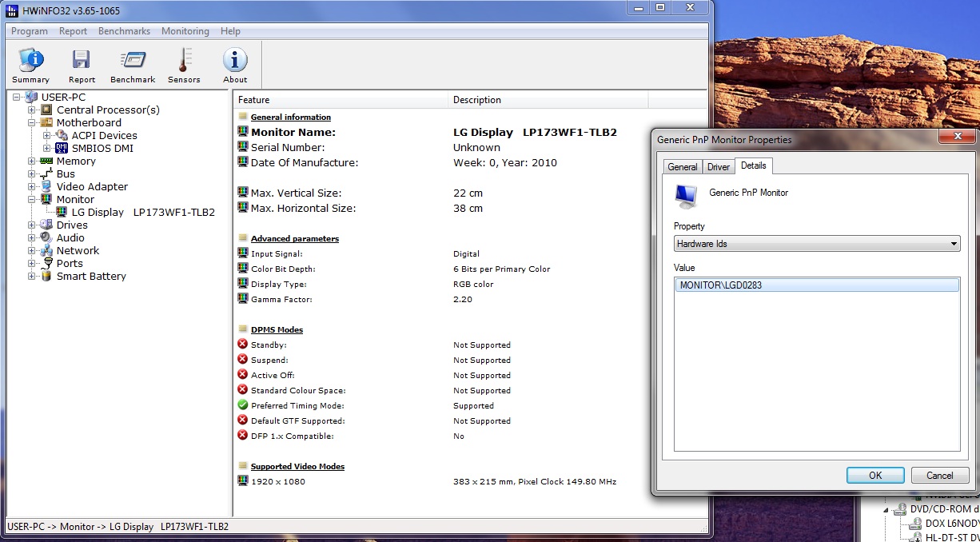Expand the Memory tree node
Image resolution: width=980 pixels, height=542 pixels.
point(32,161)
